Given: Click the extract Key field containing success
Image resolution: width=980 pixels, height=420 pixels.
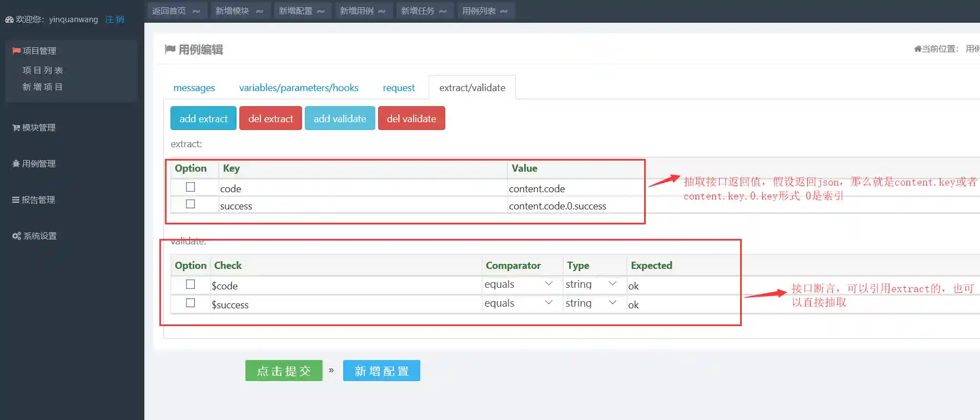Looking at the screenshot, I should 363,206.
